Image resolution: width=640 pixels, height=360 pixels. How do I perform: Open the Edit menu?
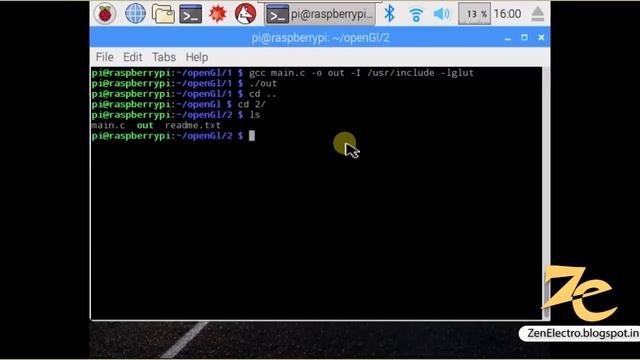coord(133,57)
